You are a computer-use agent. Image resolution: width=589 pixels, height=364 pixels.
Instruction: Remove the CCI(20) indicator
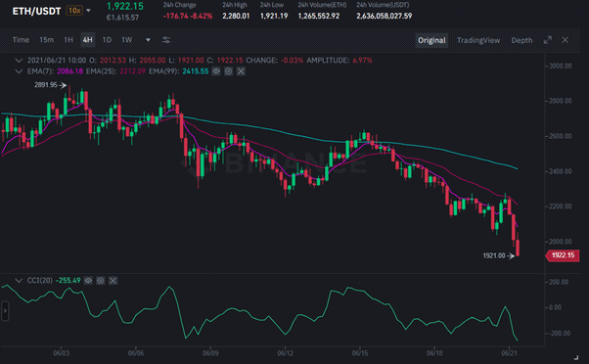pos(113,281)
